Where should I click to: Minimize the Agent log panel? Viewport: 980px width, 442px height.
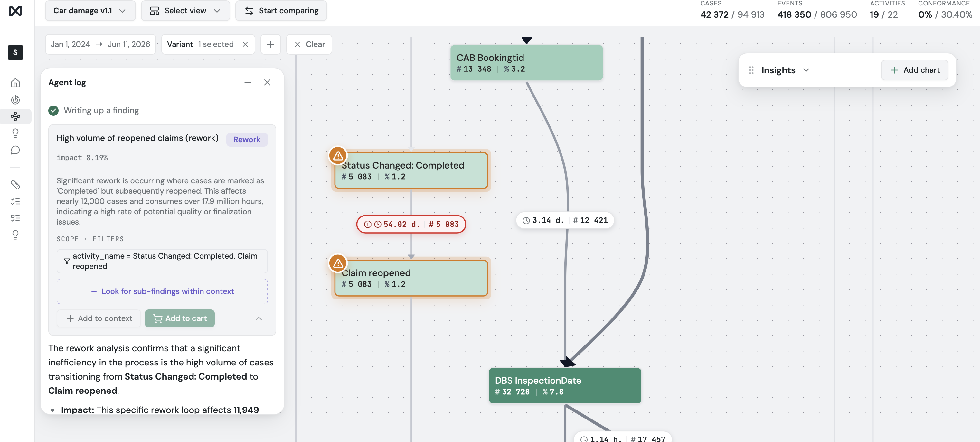[248, 82]
